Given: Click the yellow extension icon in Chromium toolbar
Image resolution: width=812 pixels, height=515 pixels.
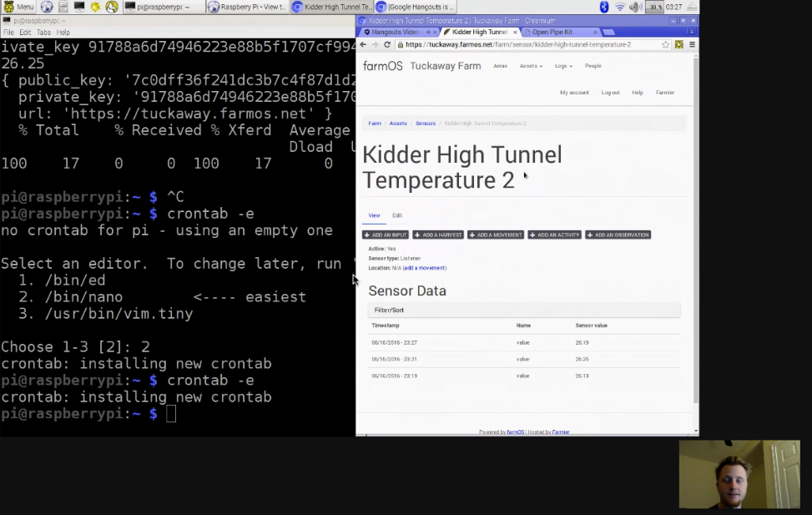Looking at the screenshot, I should pos(679,44).
